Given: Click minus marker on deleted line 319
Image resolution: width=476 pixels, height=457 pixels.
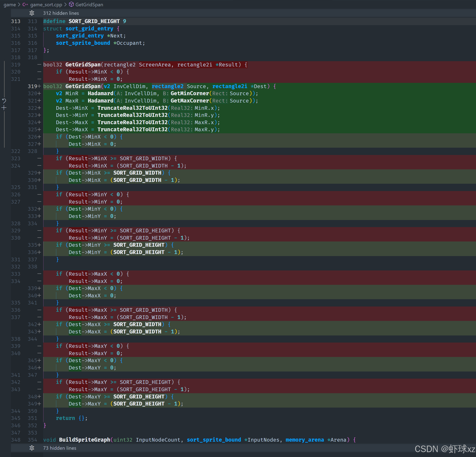Looking at the screenshot, I should (39, 65).
